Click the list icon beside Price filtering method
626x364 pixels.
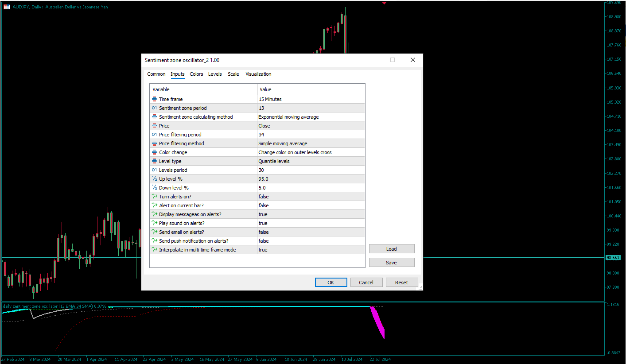(155, 143)
